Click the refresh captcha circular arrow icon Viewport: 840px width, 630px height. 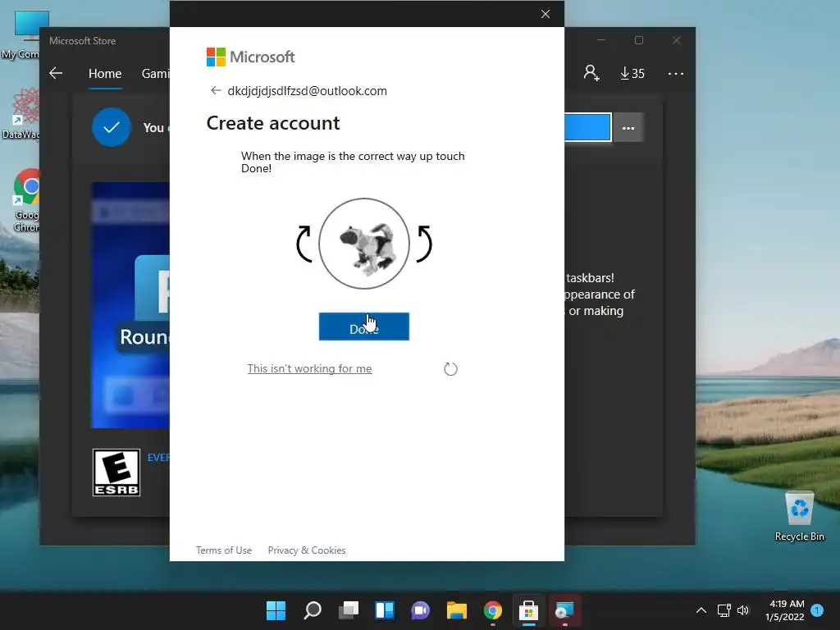450,368
